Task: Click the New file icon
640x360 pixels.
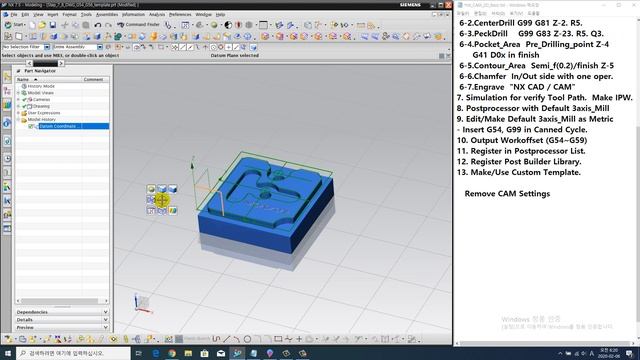Action: pyautogui.click(x=32, y=25)
